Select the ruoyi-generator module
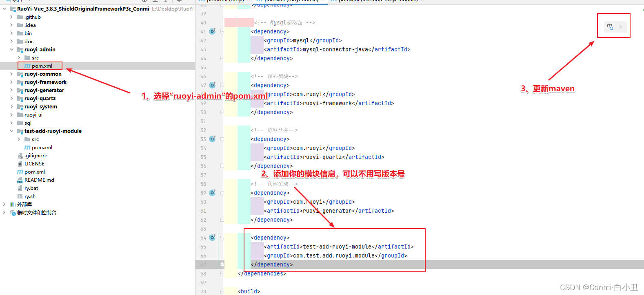The image size is (644, 295). 44,90
